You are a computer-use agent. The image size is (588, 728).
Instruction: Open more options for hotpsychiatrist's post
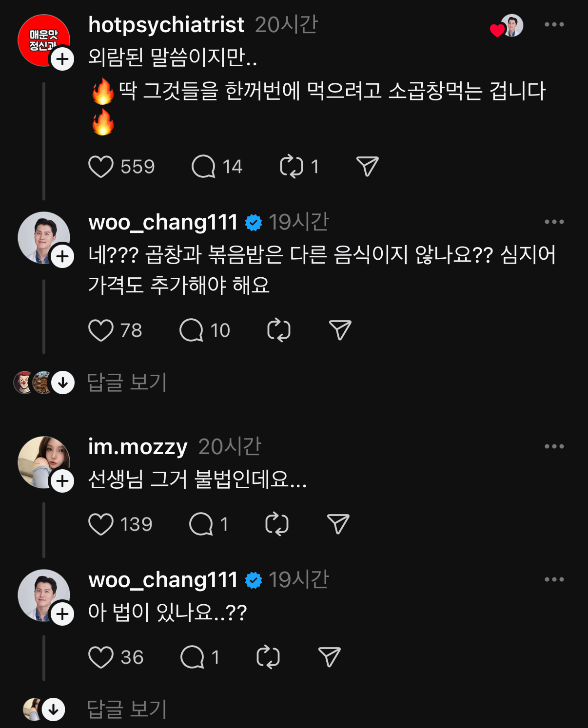click(x=554, y=24)
